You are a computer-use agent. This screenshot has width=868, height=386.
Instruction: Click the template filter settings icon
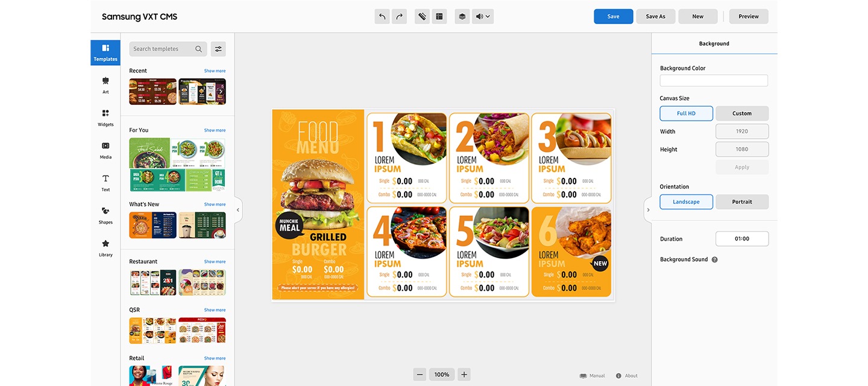tap(218, 49)
